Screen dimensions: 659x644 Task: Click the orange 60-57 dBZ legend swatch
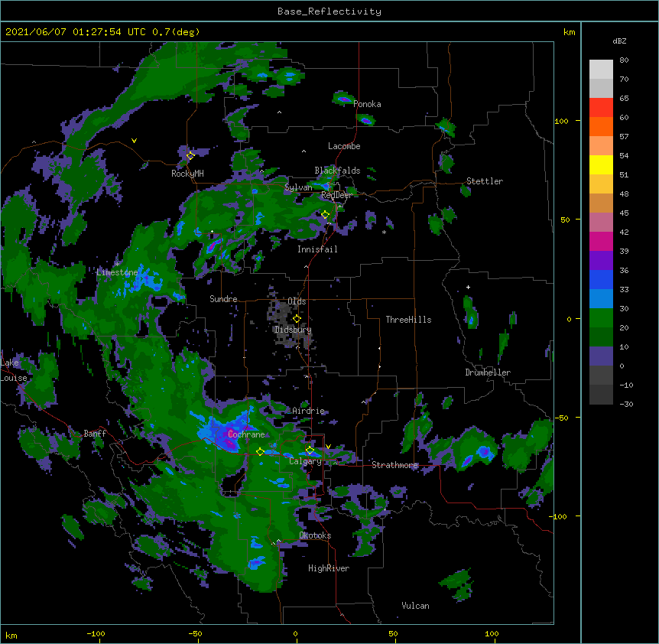pyautogui.click(x=601, y=127)
